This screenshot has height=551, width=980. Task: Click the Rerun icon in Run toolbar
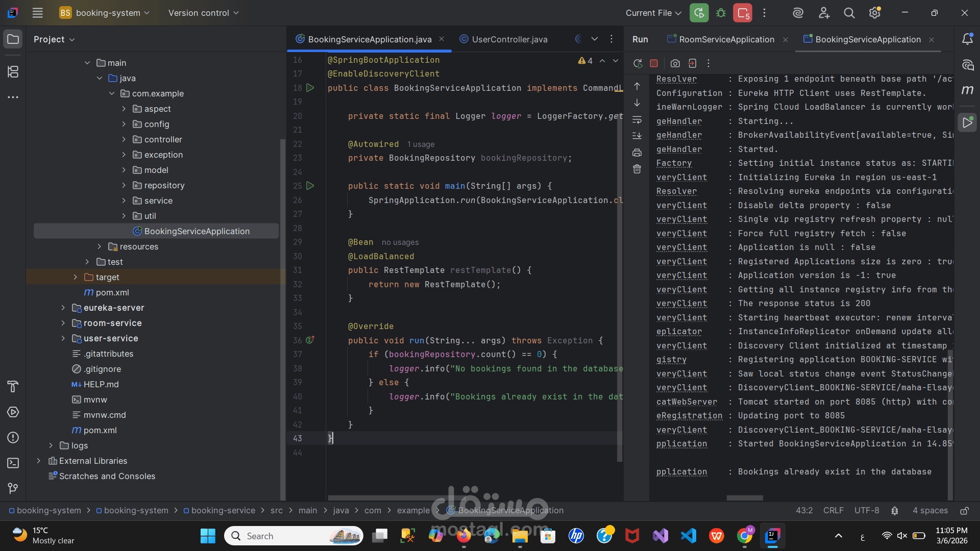(638, 63)
